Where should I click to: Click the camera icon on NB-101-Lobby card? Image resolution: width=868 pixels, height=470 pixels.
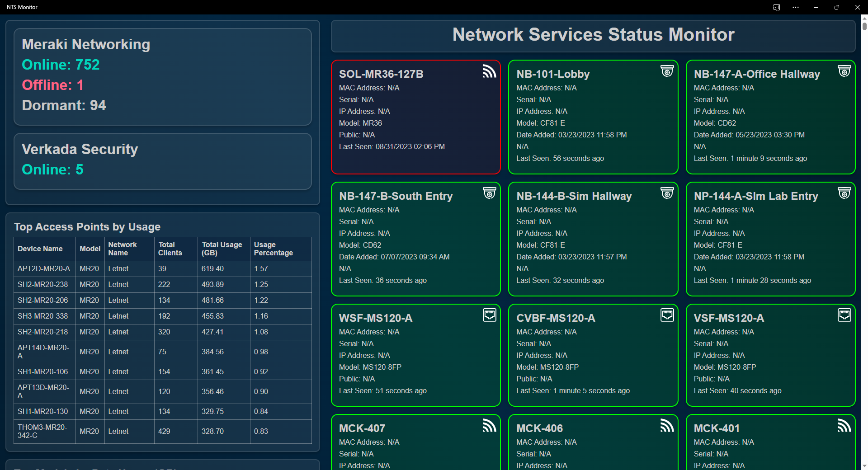tap(667, 71)
